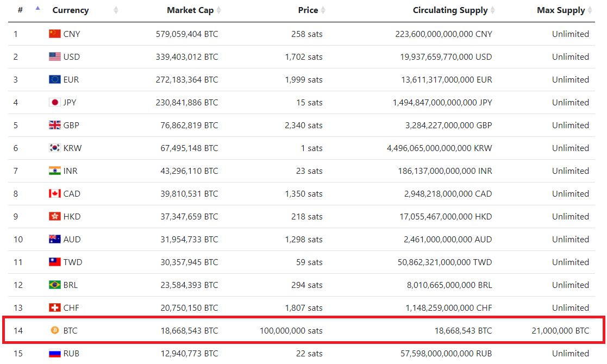Click the India flag icon beside INR
The height and width of the screenshot is (364, 607).
click(54, 171)
